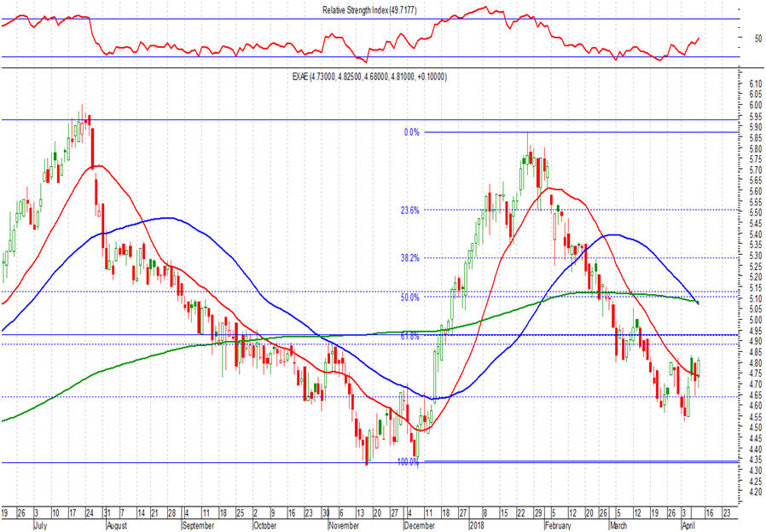
Task: Select the 23.6% Fibonacci level label
Action: tap(409, 211)
